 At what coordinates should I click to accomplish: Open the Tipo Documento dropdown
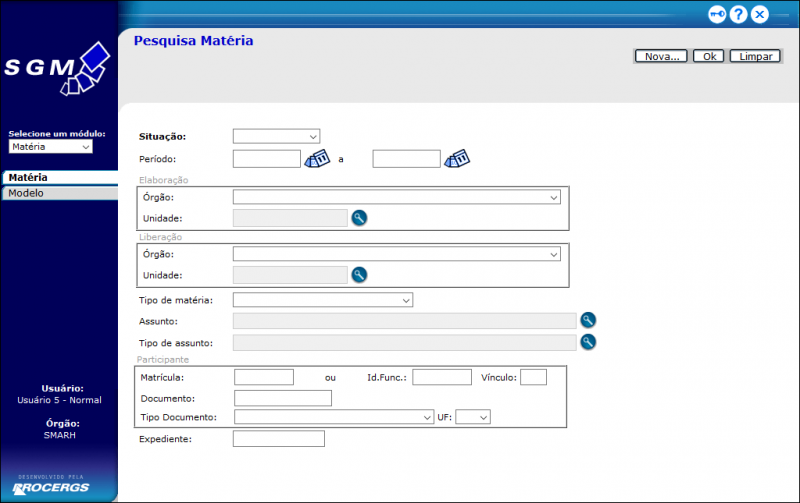coord(334,417)
